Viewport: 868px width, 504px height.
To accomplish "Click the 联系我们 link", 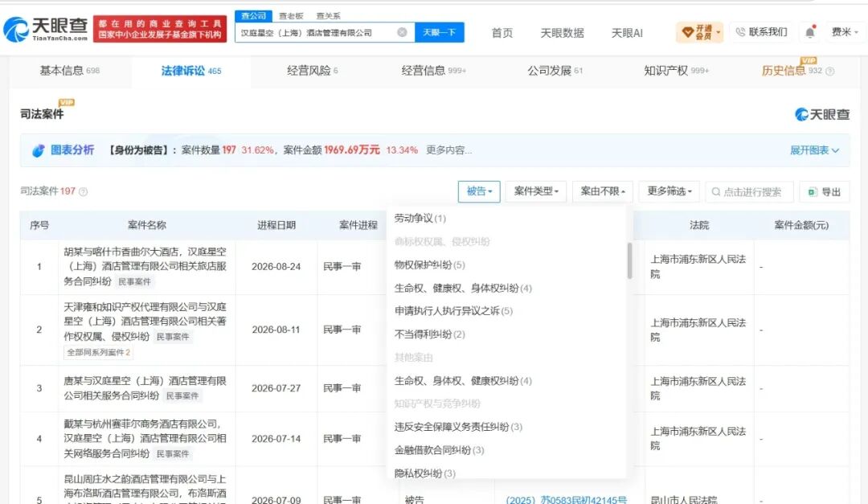I will [768, 32].
